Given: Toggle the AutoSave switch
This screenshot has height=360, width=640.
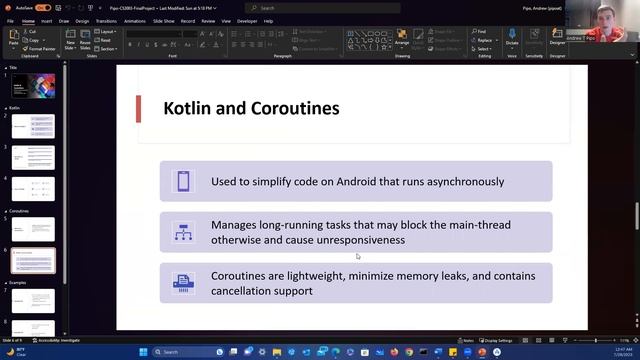Looking at the screenshot, I should click(x=43, y=8).
